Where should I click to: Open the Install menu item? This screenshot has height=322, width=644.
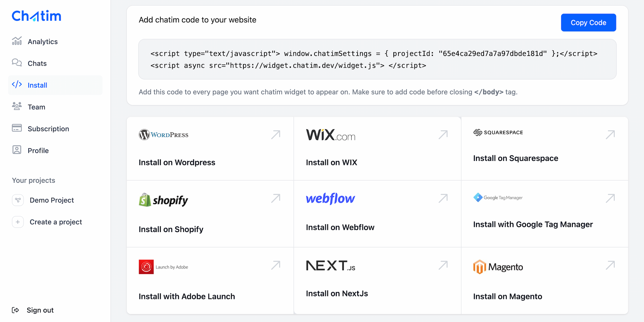pos(37,85)
